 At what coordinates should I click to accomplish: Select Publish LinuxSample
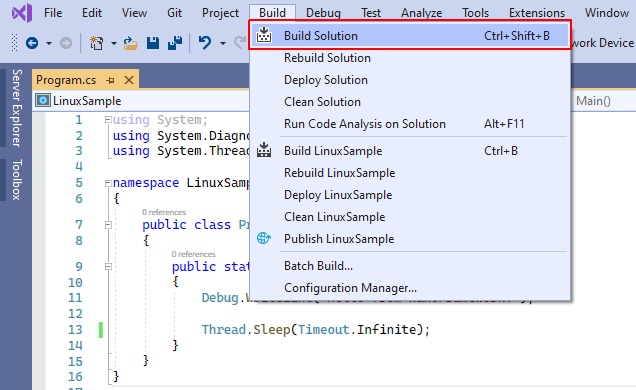point(410,238)
